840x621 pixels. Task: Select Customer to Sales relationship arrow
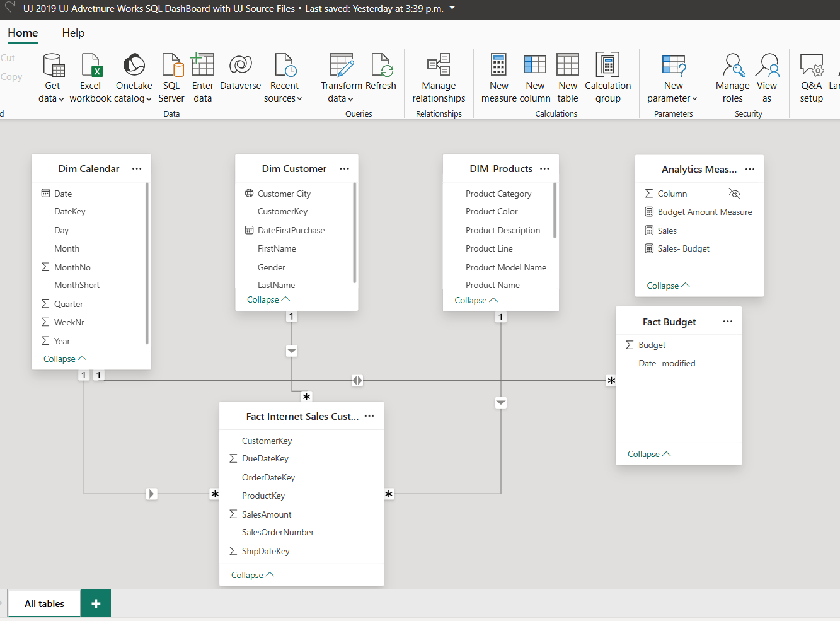(x=292, y=351)
